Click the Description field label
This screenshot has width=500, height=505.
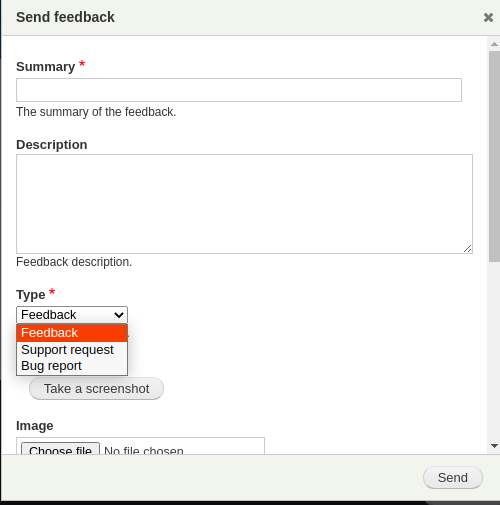pyautogui.click(x=52, y=145)
